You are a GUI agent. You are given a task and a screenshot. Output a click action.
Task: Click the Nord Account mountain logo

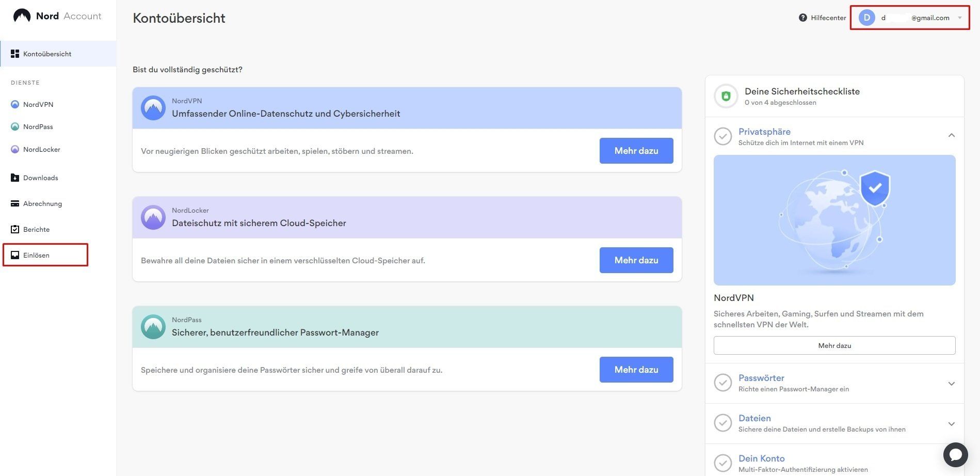pyautogui.click(x=22, y=16)
